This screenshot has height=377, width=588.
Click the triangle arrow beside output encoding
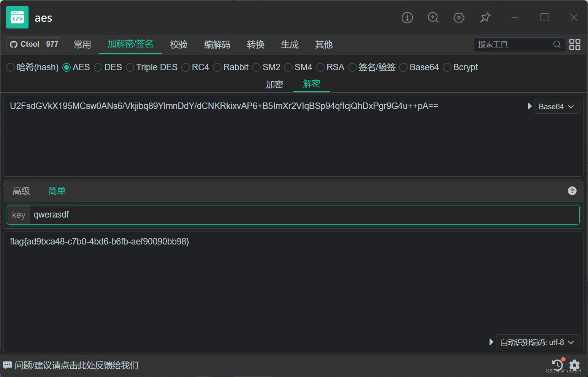click(491, 342)
